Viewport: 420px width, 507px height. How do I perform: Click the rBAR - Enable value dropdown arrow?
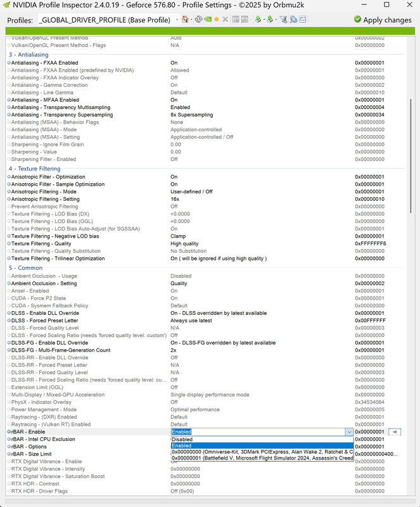coord(349,432)
